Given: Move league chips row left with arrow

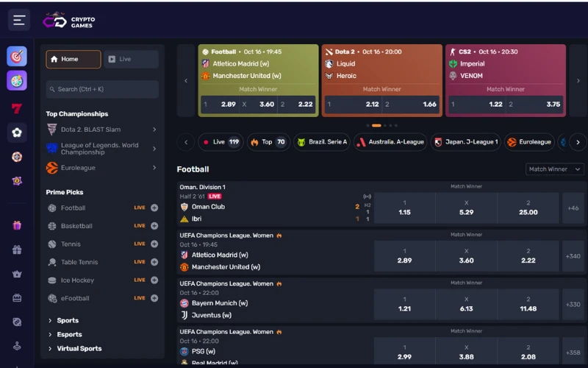Looking at the screenshot, I should pyautogui.click(x=186, y=142).
